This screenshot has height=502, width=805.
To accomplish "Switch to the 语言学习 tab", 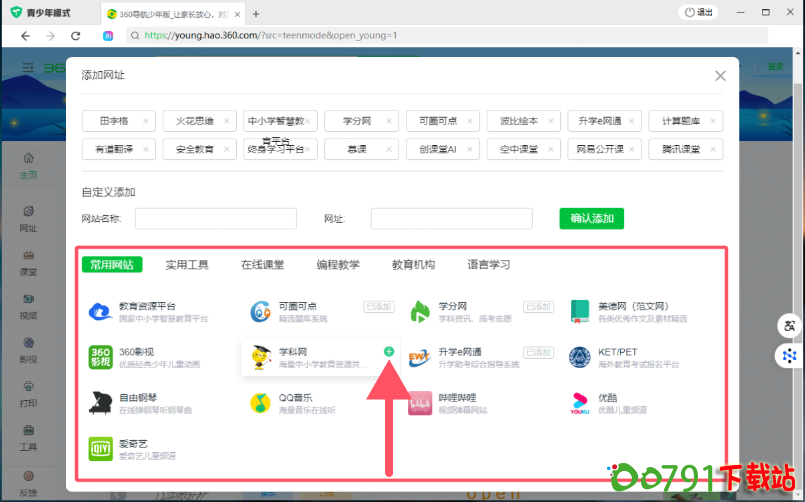I will pyautogui.click(x=489, y=265).
